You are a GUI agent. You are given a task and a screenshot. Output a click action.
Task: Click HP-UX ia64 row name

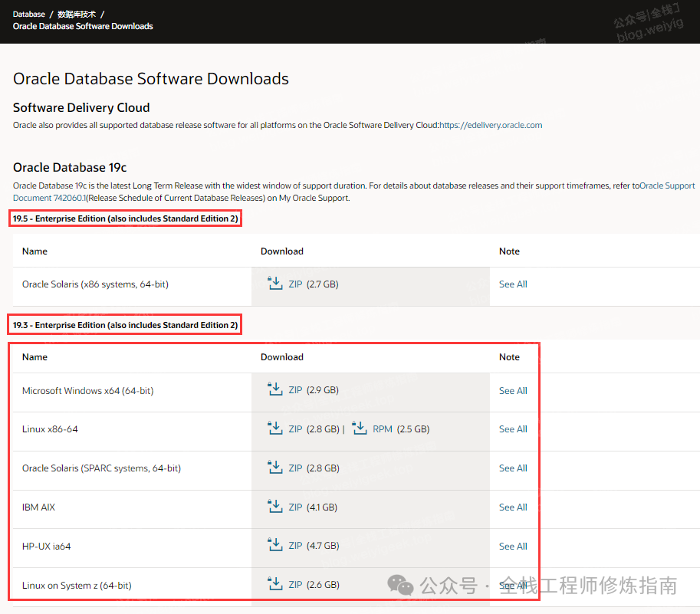tap(47, 547)
